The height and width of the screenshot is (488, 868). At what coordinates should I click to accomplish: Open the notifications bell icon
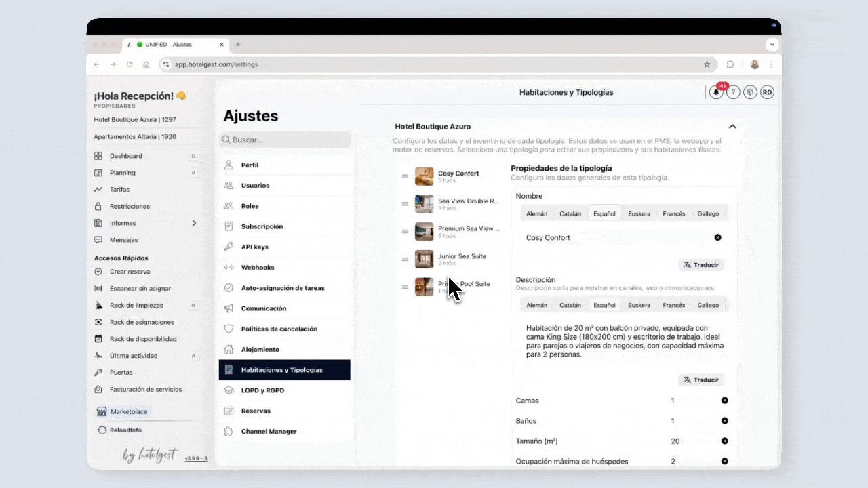[x=716, y=93]
